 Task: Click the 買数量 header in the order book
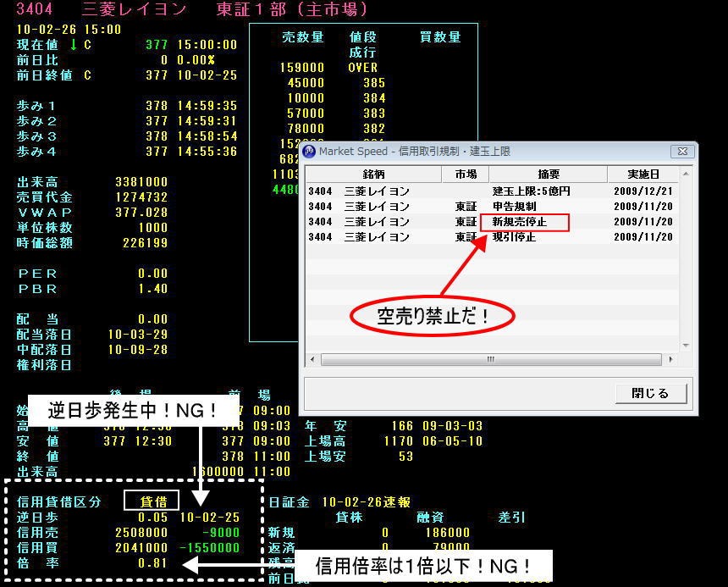coord(440,37)
